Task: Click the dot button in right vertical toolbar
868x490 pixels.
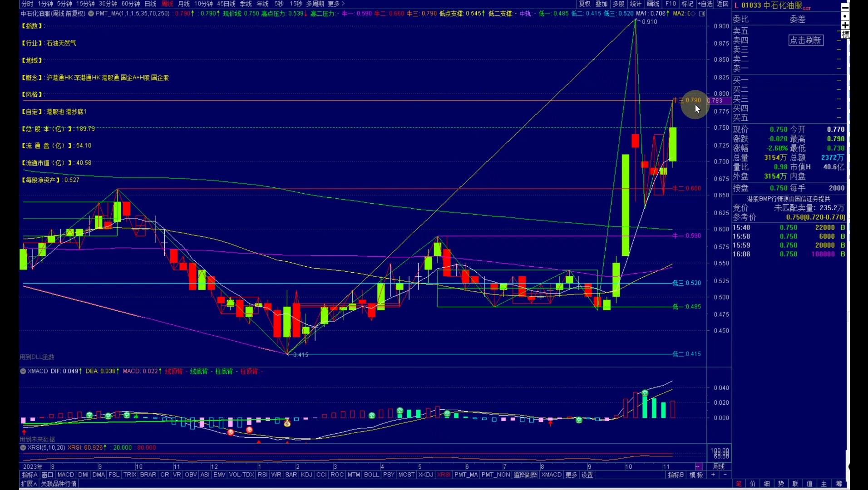Action: tap(845, 16)
